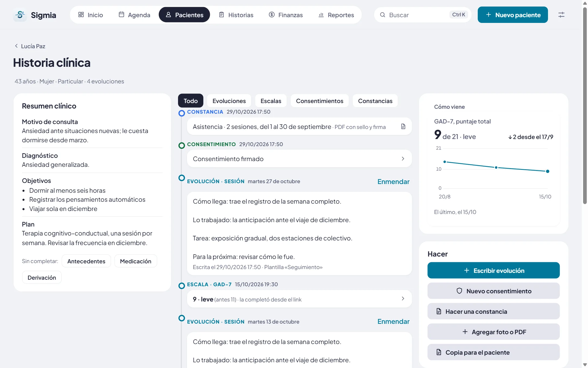
Task: Click Copia para el paciente
Action: click(494, 352)
